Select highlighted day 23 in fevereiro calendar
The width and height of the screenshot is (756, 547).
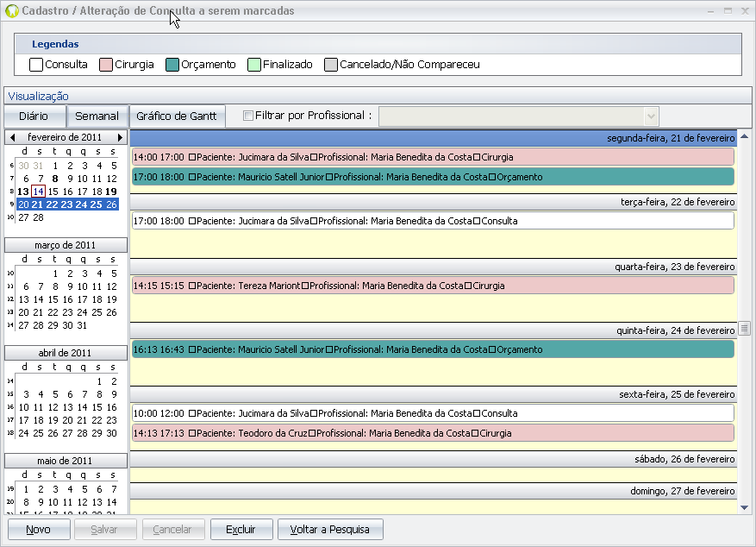point(67,204)
